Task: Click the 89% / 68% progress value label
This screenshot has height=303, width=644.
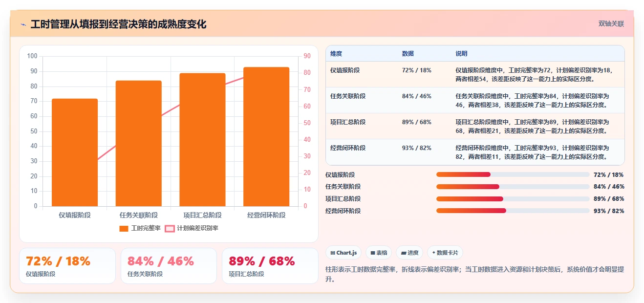Action: pyautogui.click(x=609, y=199)
